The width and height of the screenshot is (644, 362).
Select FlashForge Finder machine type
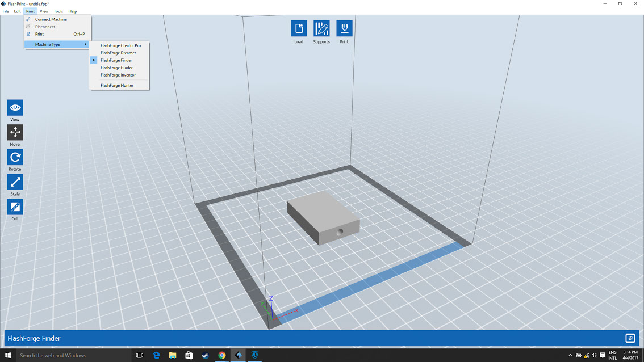pos(119,60)
